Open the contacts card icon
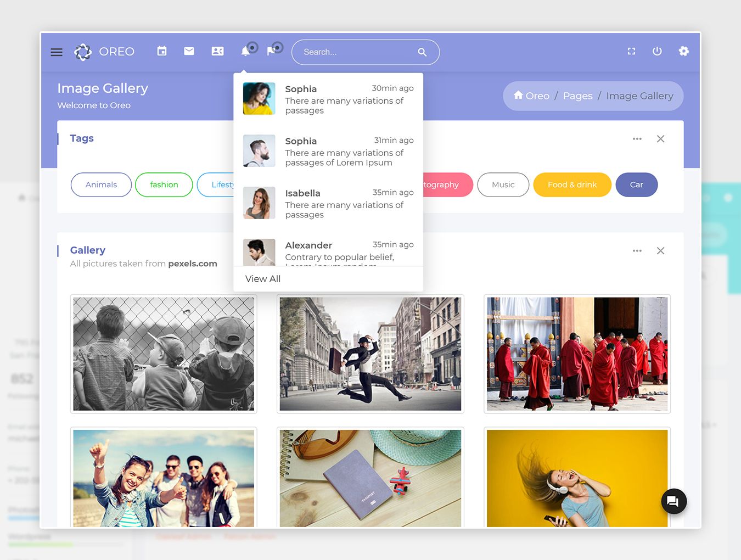The image size is (741, 560). point(217,51)
